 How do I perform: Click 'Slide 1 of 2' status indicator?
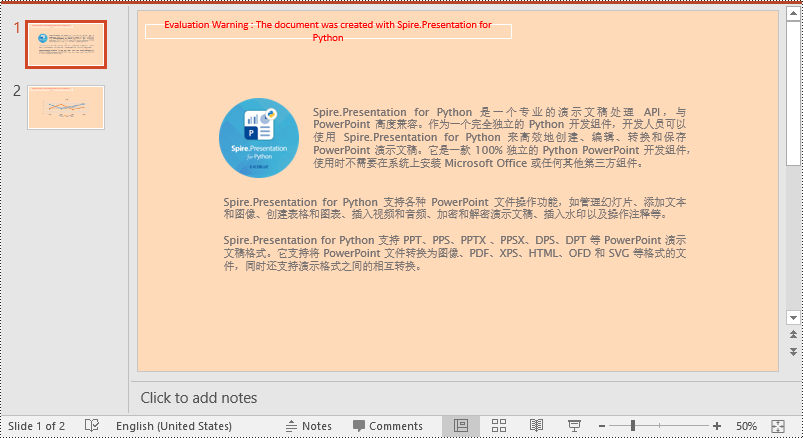coord(36,426)
